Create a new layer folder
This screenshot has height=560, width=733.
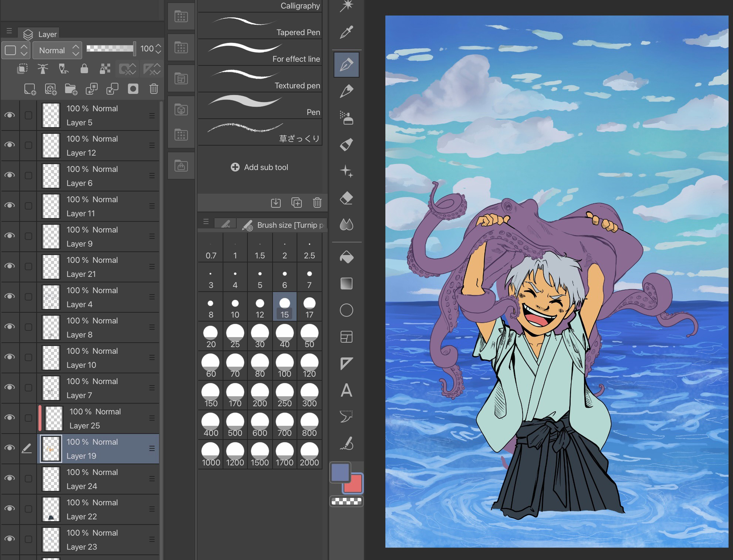(71, 89)
